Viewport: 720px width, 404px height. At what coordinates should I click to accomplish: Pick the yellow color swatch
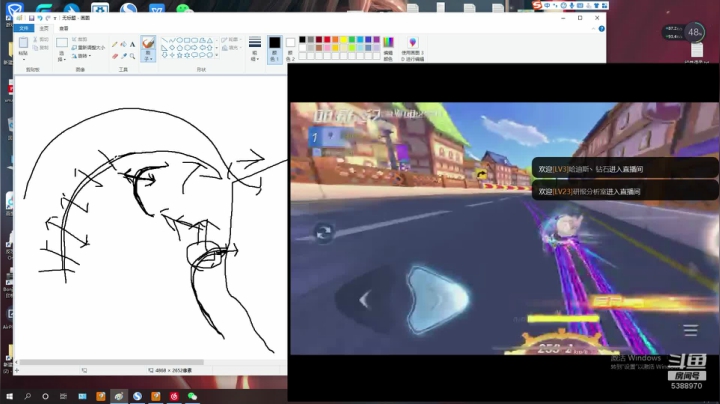click(343, 40)
